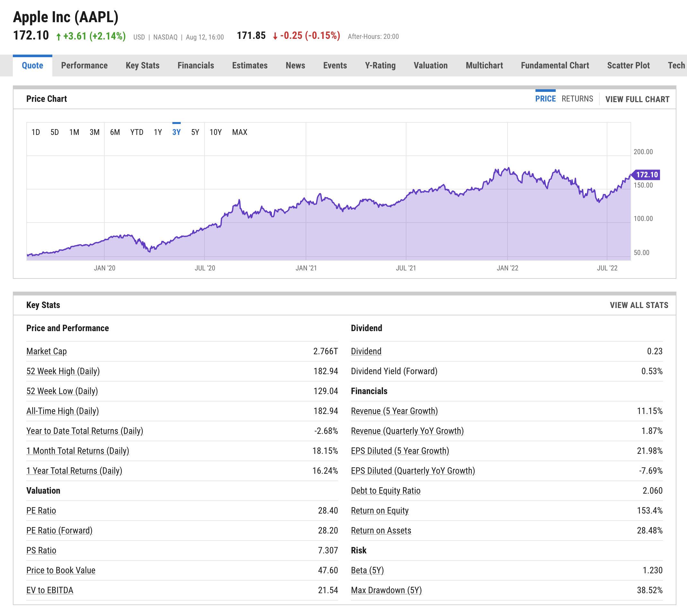Viewport: 687px width, 616px height.
Task: Switch to the Financials tab
Action: tap(196, 65)
